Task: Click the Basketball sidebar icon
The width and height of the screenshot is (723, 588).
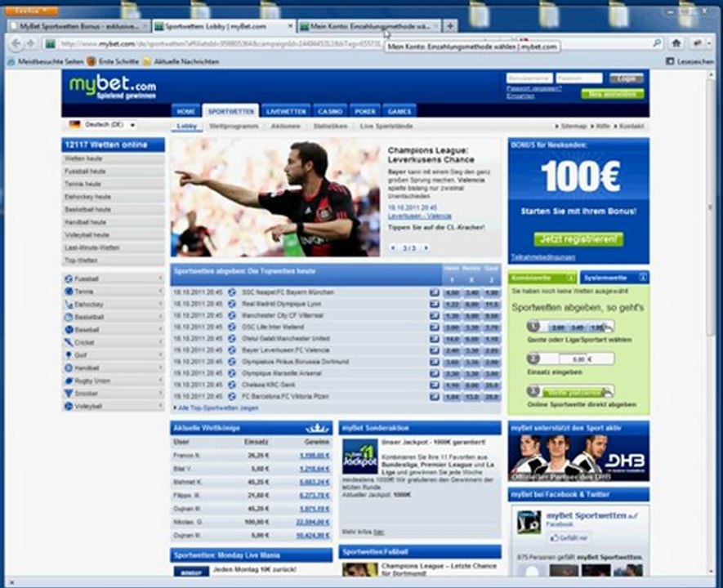Action: pyautogui.click(x=69, y=317)
